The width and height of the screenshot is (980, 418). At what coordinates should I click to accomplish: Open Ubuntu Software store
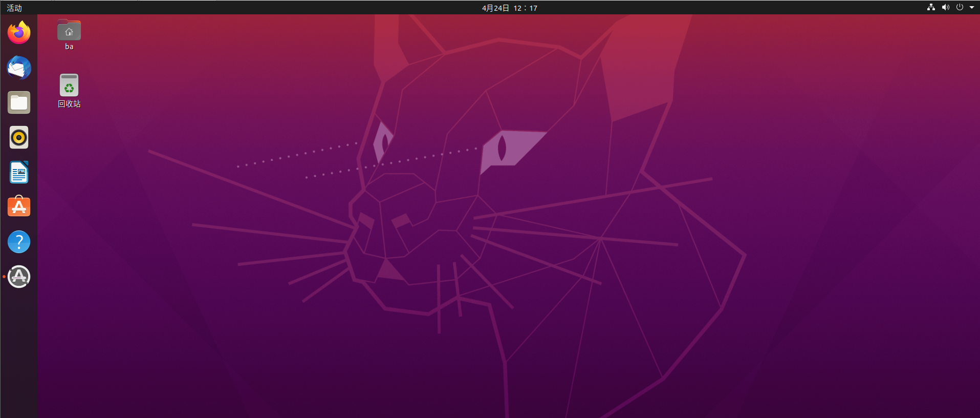(x=19, y=207)
